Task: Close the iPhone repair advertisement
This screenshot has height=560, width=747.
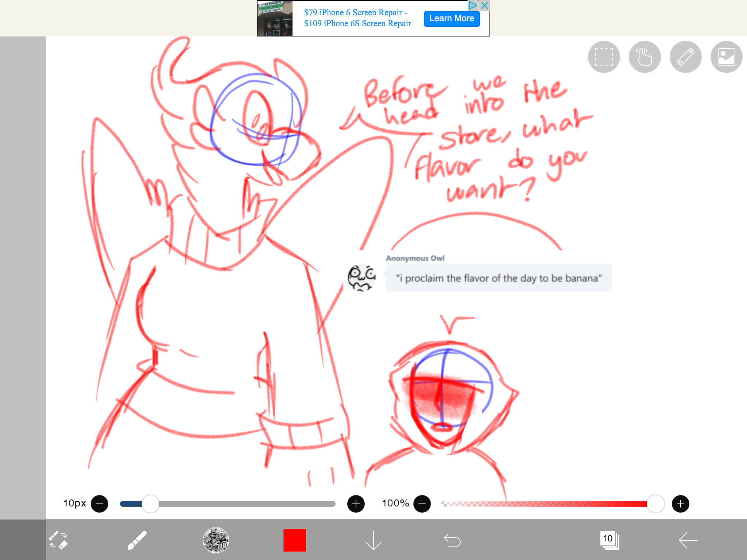Action: (x=485, y=5)
